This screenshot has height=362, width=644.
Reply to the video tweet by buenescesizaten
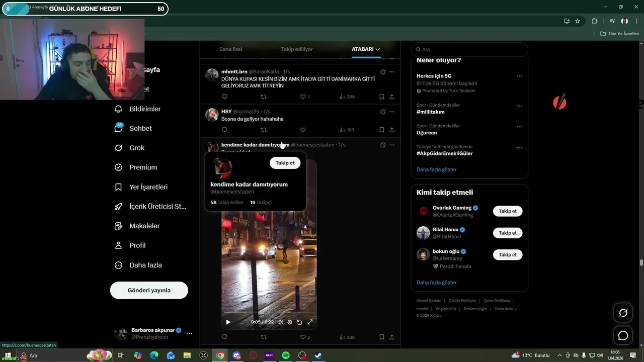224,337
